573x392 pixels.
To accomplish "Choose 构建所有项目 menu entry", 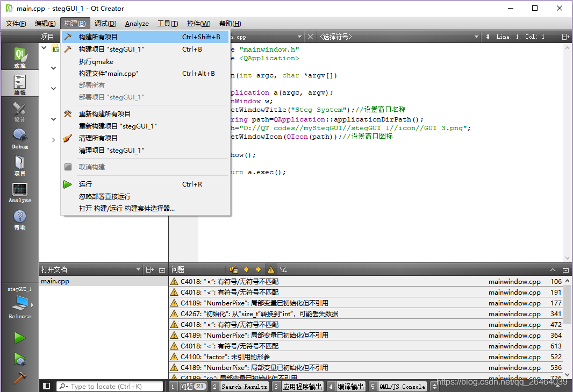I will 145,37.
